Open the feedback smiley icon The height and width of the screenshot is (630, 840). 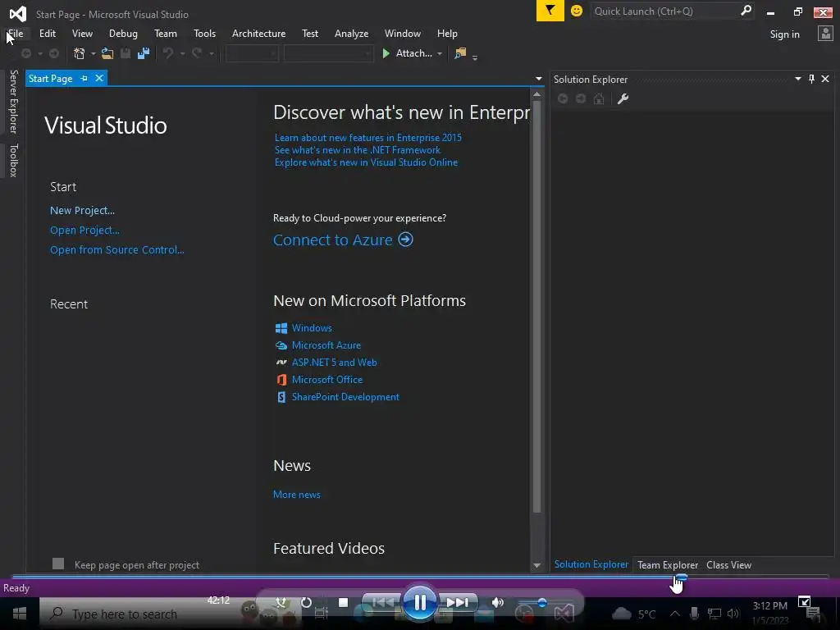tap(577, 11)
